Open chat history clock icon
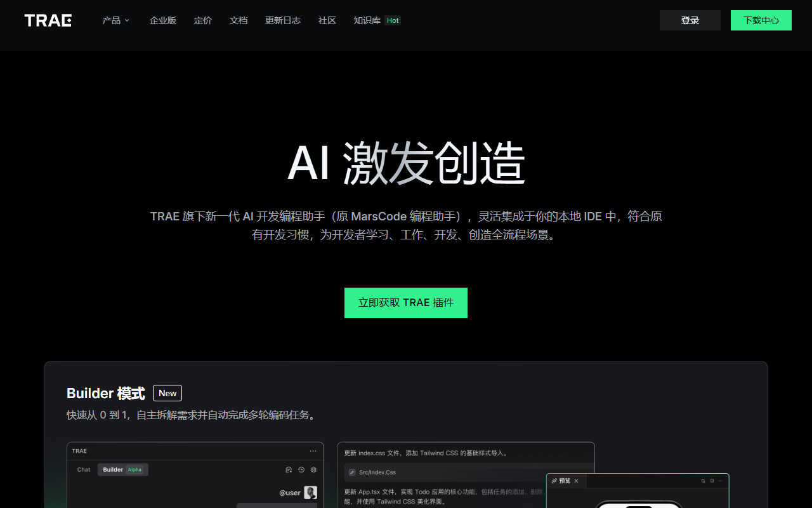Screen dimensions: 812x508 pyautogui.click(x=301, y=470)
